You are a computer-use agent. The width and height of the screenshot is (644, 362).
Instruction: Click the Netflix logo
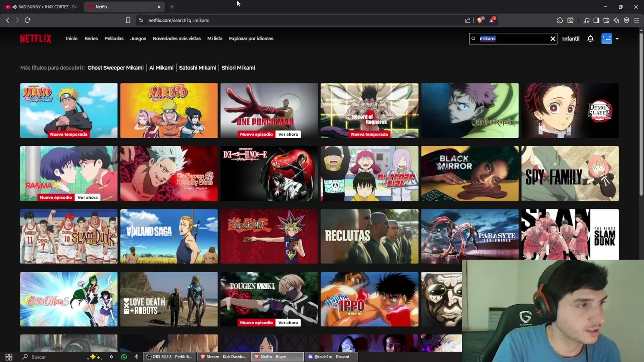click(36, 39)
